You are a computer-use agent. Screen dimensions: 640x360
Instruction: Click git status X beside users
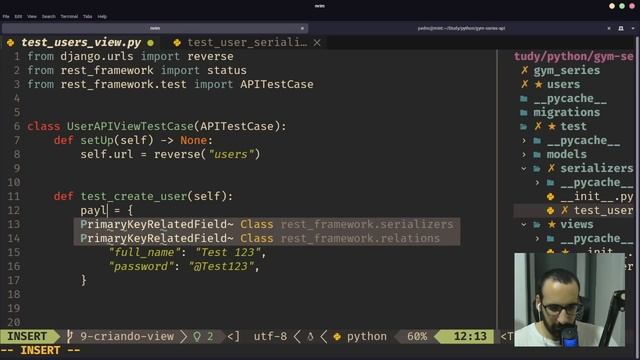pos(524,84)
